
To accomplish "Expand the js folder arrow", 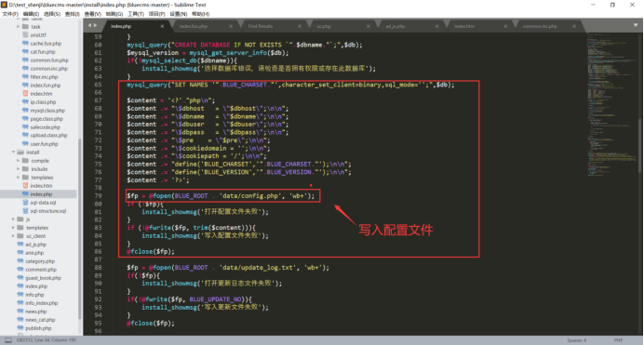I will point(13,219).
